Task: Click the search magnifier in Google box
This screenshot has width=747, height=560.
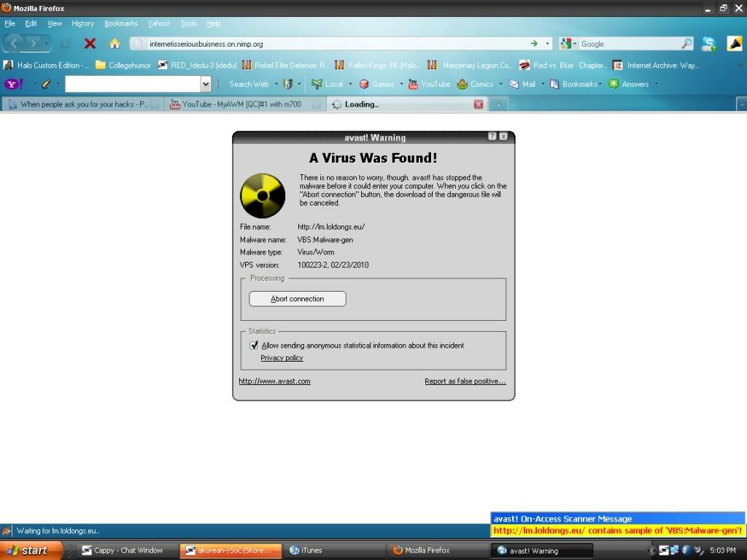Action: tap(686, 44)
